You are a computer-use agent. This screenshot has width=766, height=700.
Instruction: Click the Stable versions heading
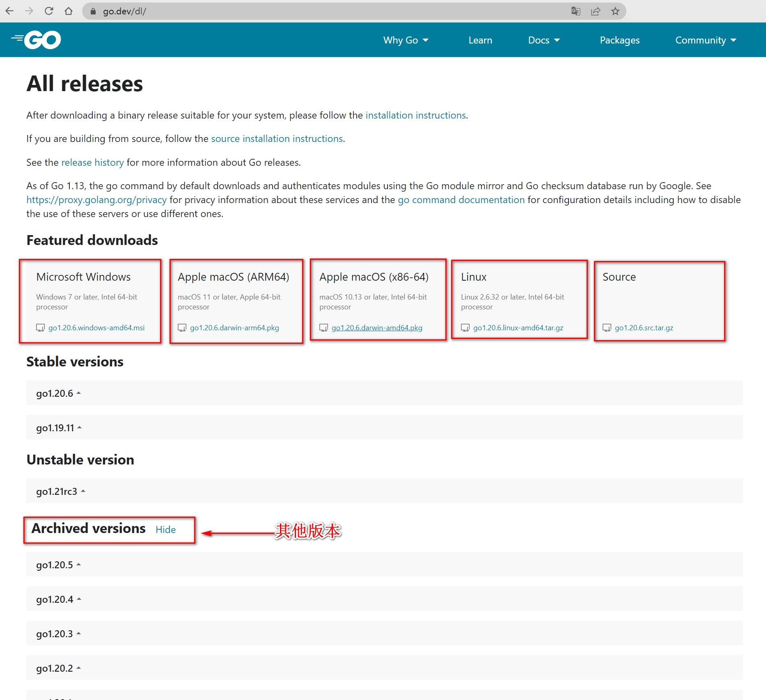75,361
